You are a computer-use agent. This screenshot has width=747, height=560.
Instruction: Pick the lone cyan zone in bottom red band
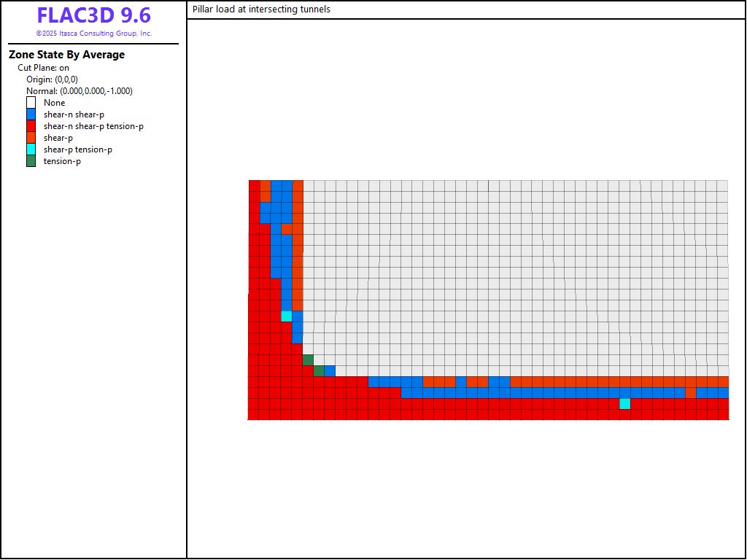click(x=625, y=404)
